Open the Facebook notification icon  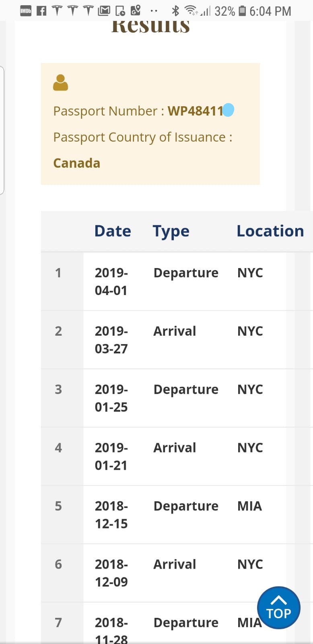pos(41,11)
